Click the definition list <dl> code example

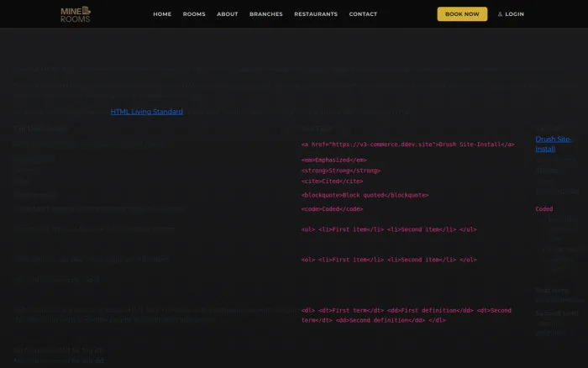[x=406, y=315]
